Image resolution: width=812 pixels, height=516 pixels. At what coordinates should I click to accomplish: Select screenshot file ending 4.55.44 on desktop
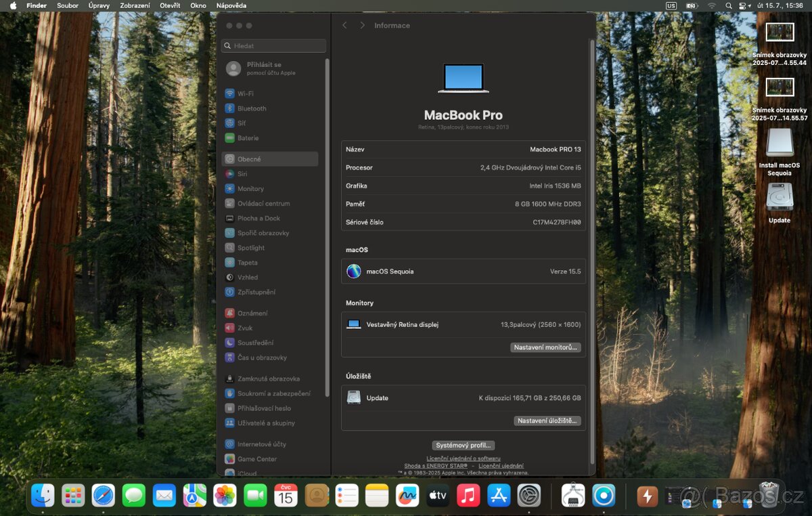click(780, 44)
